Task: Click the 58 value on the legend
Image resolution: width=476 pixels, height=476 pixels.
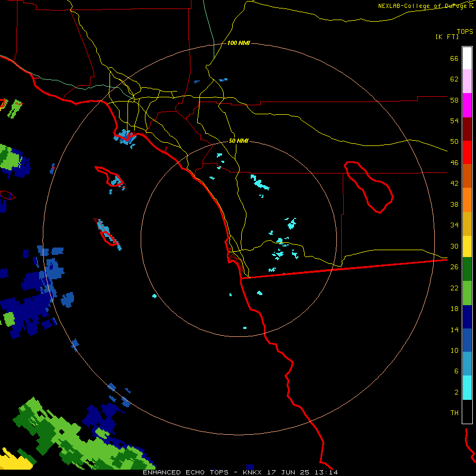Action: point(454,100)
